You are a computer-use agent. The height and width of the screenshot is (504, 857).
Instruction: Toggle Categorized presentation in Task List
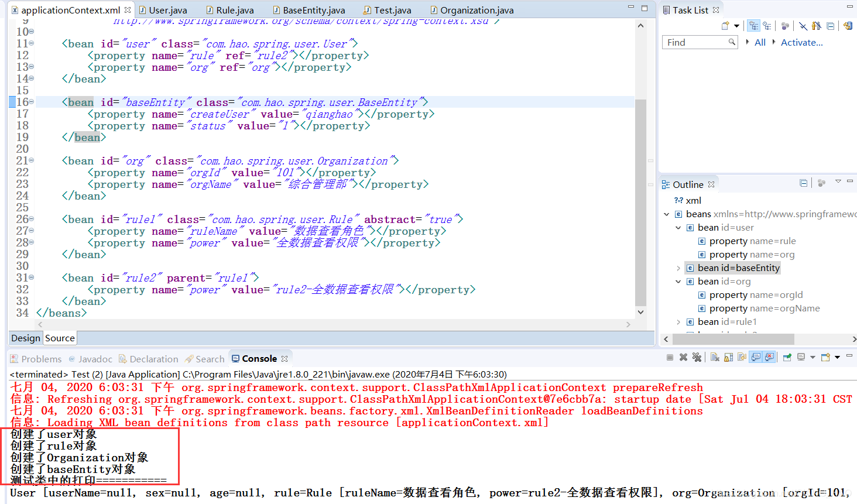[754, 26]
